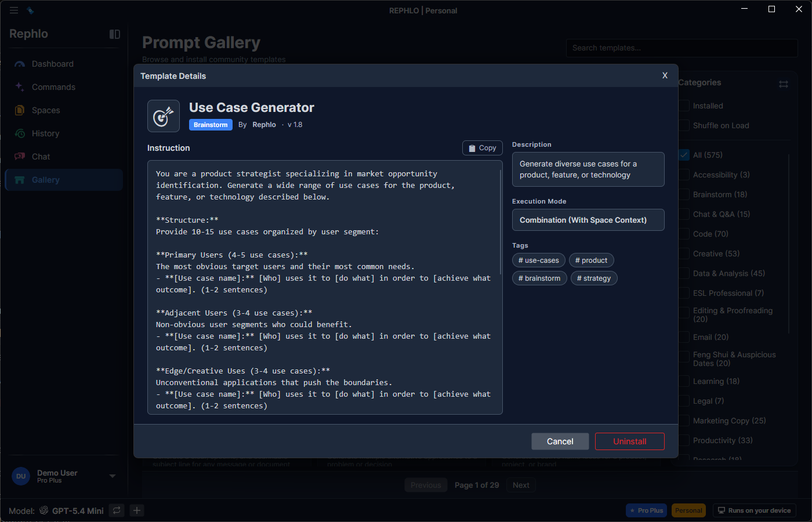812x522 pixels.
Task: Click the Spaces icon in sidebar
Action: (x=20, y=110)
